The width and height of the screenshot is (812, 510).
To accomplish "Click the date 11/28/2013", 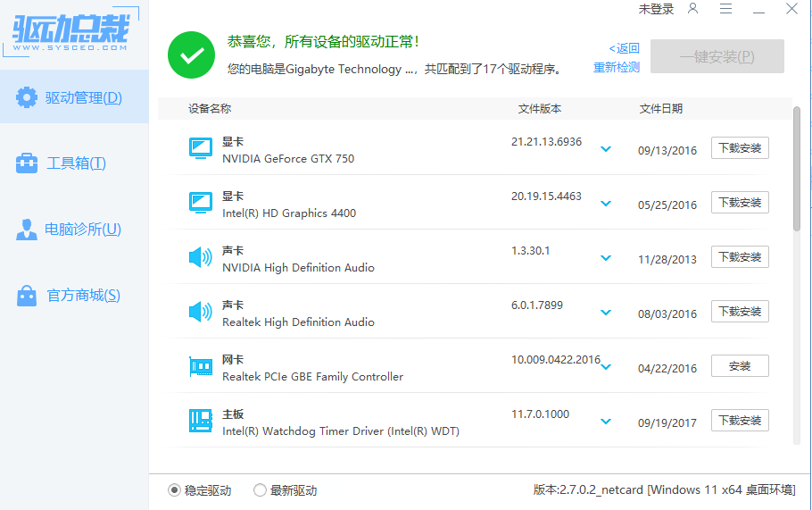I will coord(667,259).
